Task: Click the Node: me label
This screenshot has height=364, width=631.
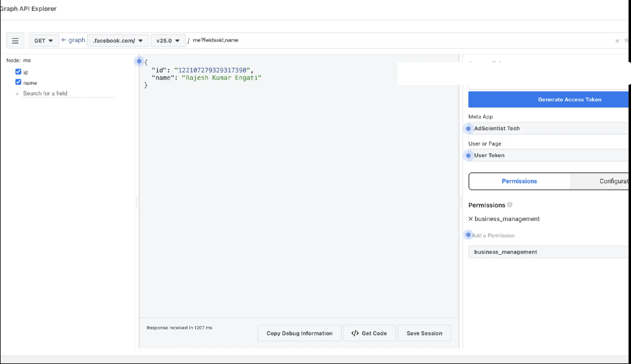Action: [x=19, y=60]
